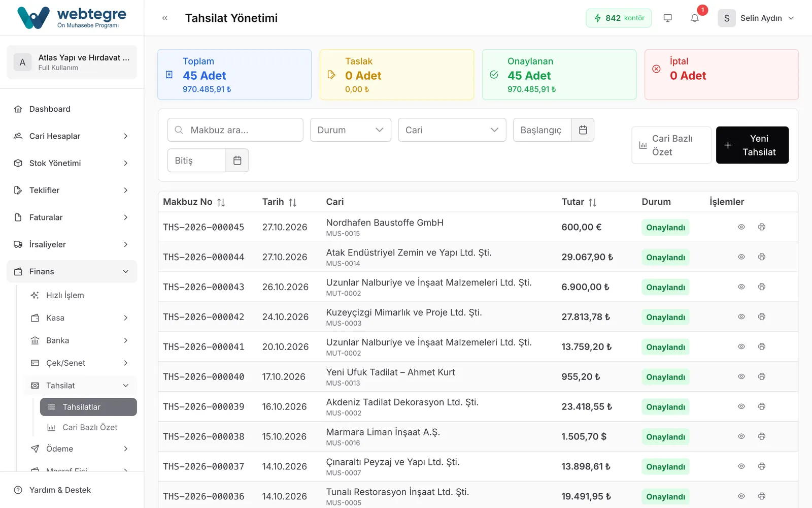
Task: Open the Cari filter dropdown
Action: [x=452, y=130]
